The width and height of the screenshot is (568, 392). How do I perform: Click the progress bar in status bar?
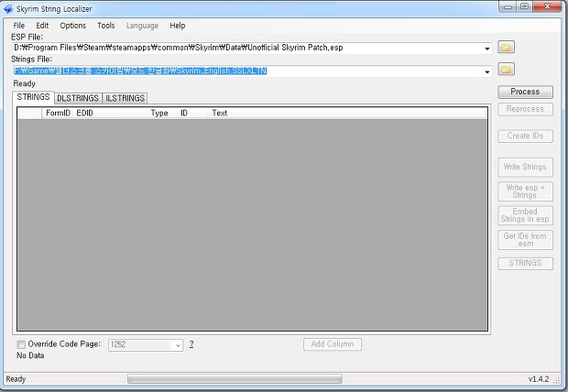[235, 379]
